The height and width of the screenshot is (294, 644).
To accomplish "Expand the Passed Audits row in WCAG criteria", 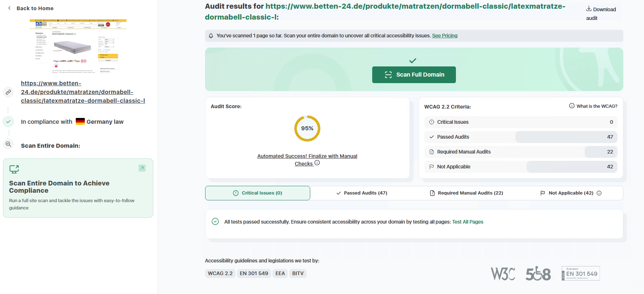I will (521, 137).
